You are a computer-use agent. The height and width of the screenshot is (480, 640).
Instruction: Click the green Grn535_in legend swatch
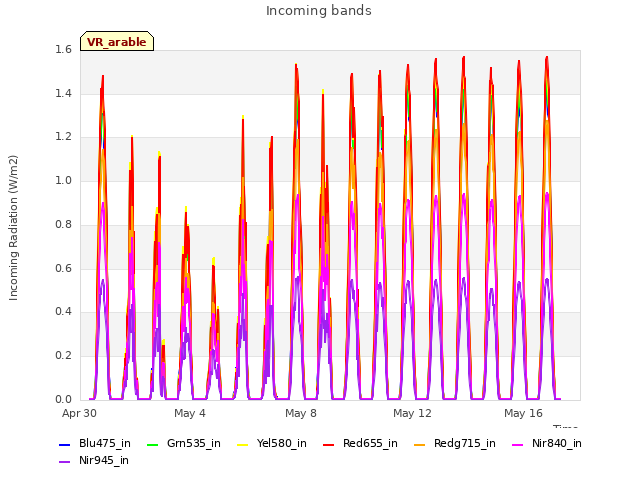tap(152, 444)
